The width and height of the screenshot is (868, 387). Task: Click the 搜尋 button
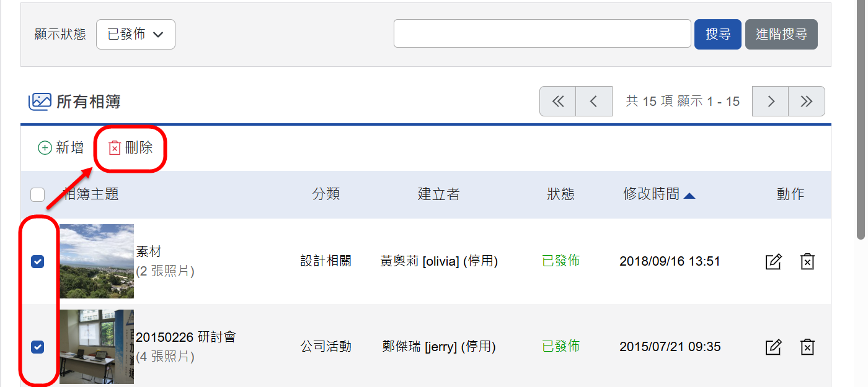click(x=718, y=34)
